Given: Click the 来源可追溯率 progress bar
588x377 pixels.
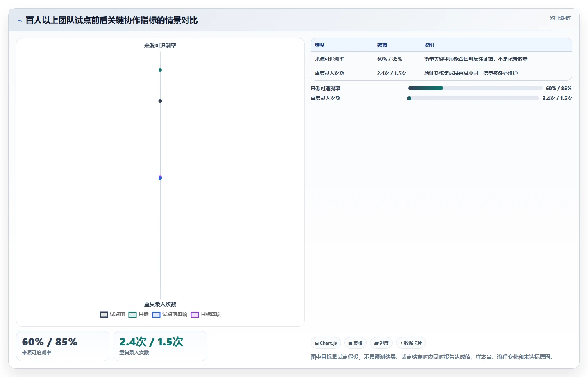Looking at the screenshot, I should click(475, 88).
